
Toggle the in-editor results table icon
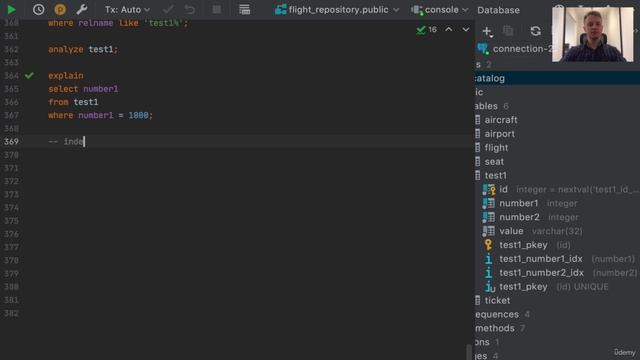244,9
